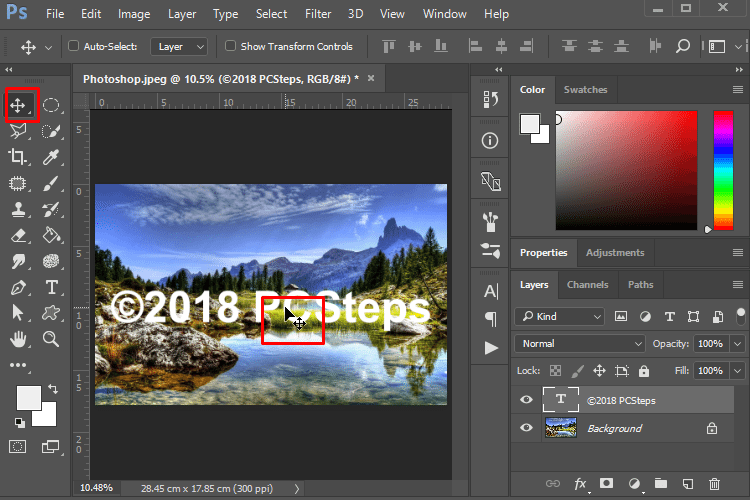The width and height of the screenshot is (750, 500).
Task: Click Add layer mask button
Action: [607, 483]
